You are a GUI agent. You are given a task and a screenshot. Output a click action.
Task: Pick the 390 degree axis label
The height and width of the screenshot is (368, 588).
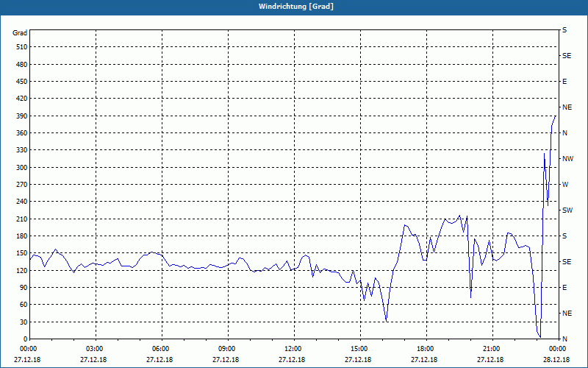coord(21,116)
